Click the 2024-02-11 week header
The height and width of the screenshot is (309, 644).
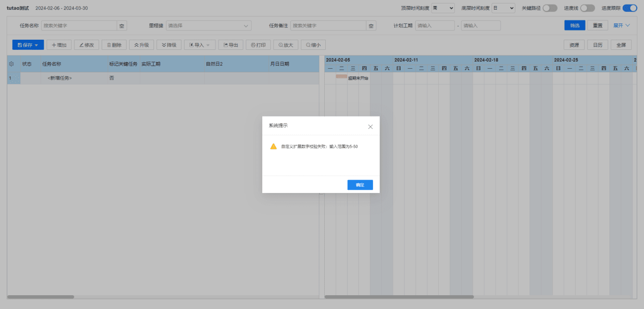[x=406, y=60]
